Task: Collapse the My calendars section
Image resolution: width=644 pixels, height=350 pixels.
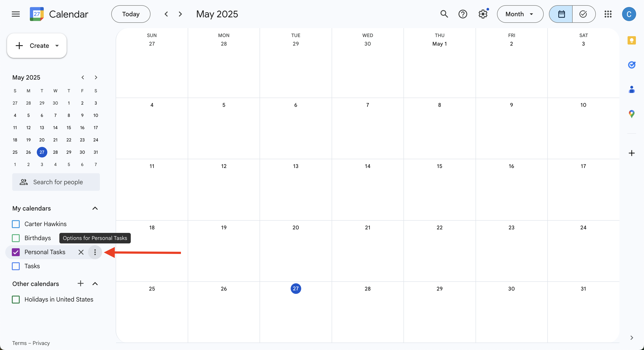Action: pyautogui.click(x=95, y=208)
